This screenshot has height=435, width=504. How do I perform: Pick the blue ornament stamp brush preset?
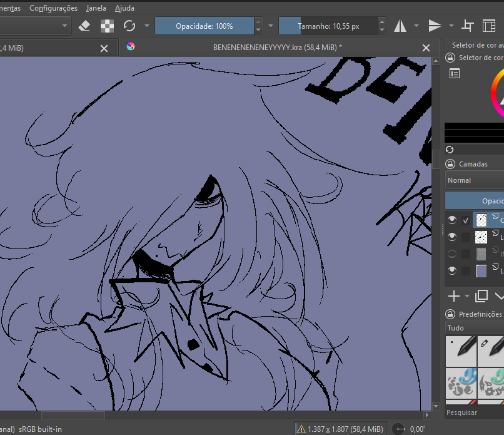[461, 382]
